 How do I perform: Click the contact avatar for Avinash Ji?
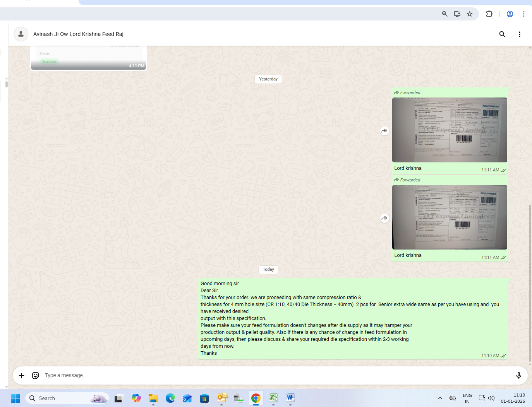21,34
